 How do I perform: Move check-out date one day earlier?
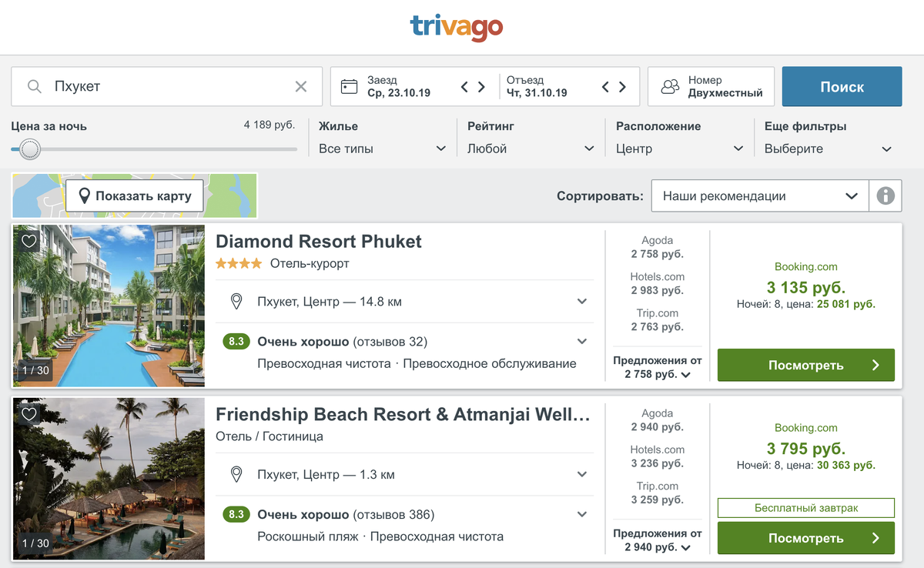coord(605,86)
